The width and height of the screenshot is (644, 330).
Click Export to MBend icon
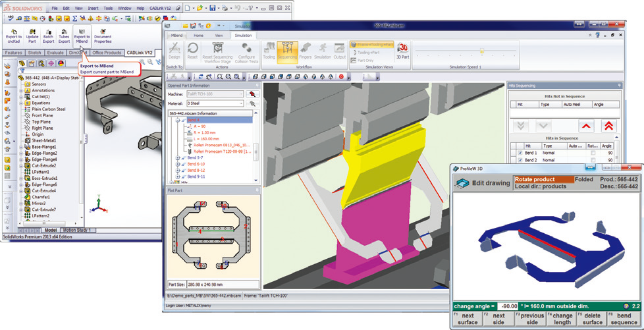[82, 36]
